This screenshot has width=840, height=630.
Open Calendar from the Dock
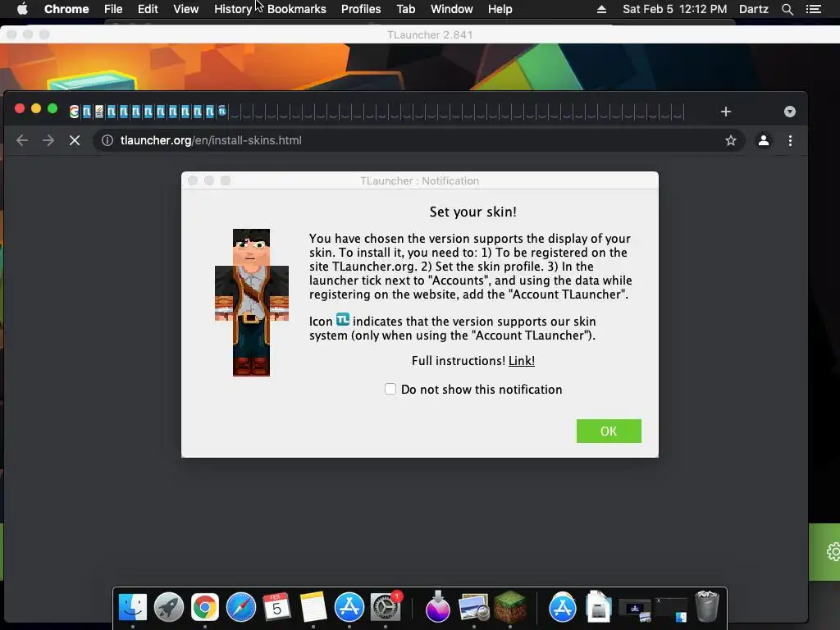[x=277, y=608]
